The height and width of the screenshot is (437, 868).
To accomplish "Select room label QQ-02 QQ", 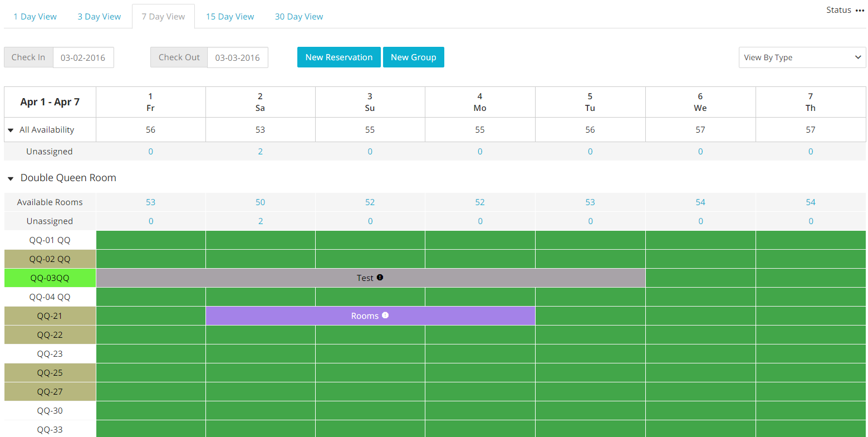I will tap(50, 259).
